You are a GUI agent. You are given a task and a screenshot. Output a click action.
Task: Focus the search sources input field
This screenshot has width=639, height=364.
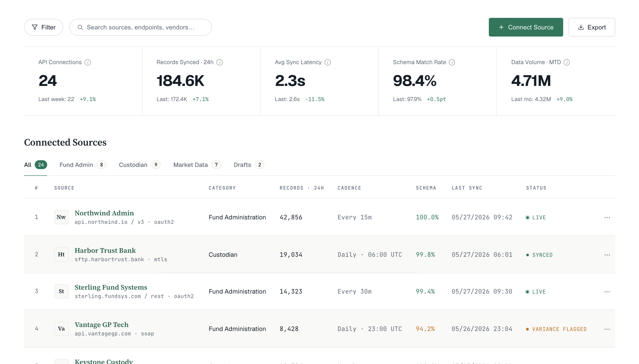141,27
